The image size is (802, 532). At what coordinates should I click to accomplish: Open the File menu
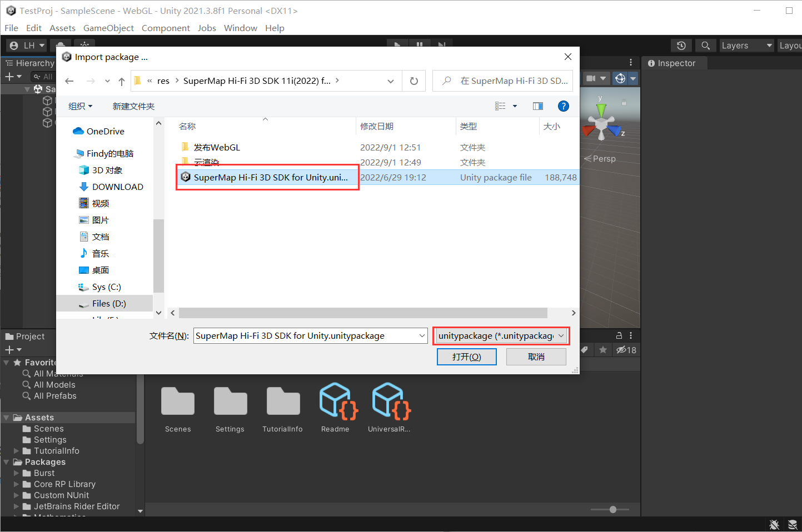(x=11, y=28)
